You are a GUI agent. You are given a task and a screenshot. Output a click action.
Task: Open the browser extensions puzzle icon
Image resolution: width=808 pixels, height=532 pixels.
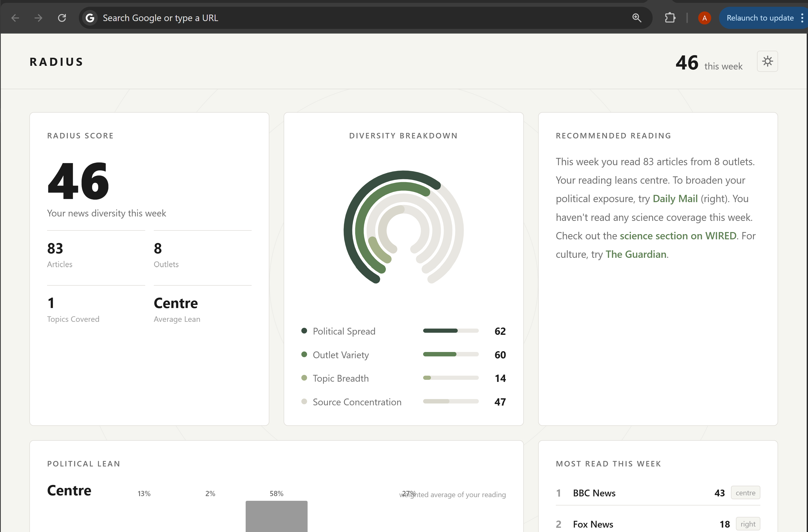point(670,18)
